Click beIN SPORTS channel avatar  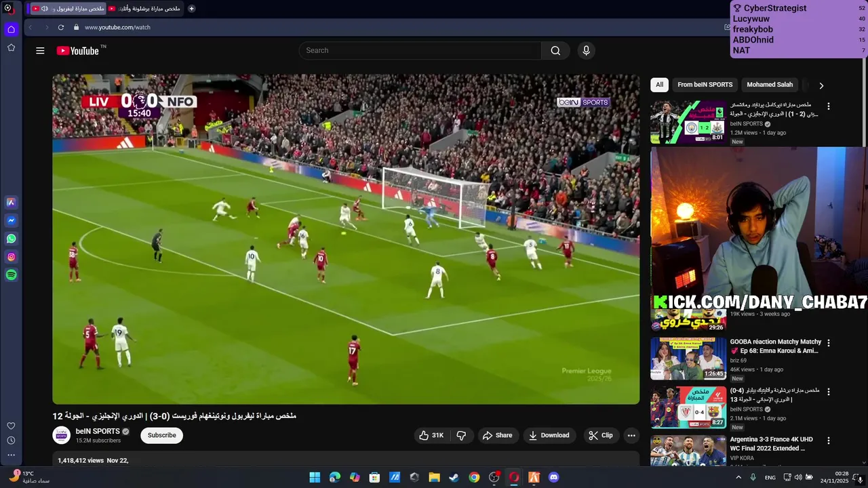pyautogui.click(x=62, y=435)
